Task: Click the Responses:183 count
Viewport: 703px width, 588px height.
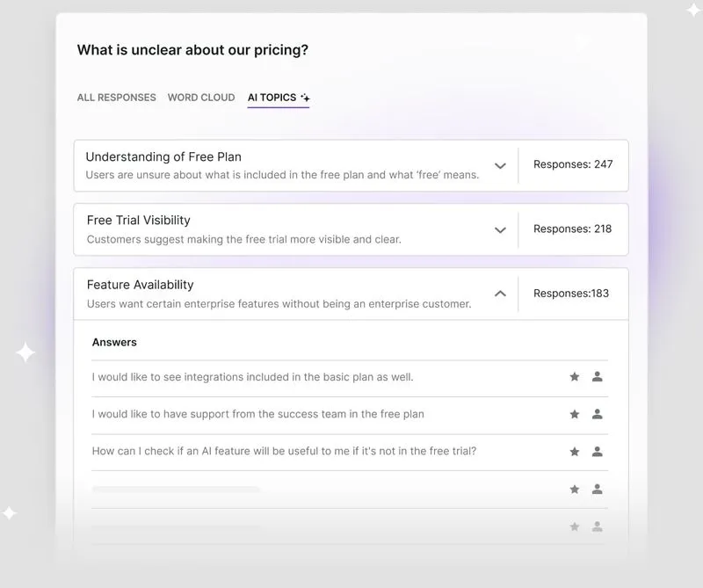Action: point(573,293)
